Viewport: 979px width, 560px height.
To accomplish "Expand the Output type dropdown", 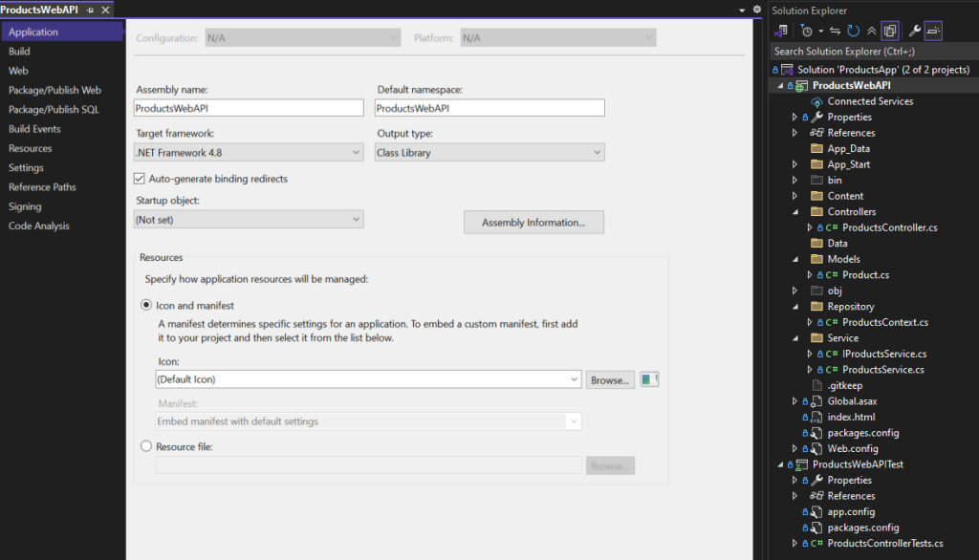I will click(598, 152).
